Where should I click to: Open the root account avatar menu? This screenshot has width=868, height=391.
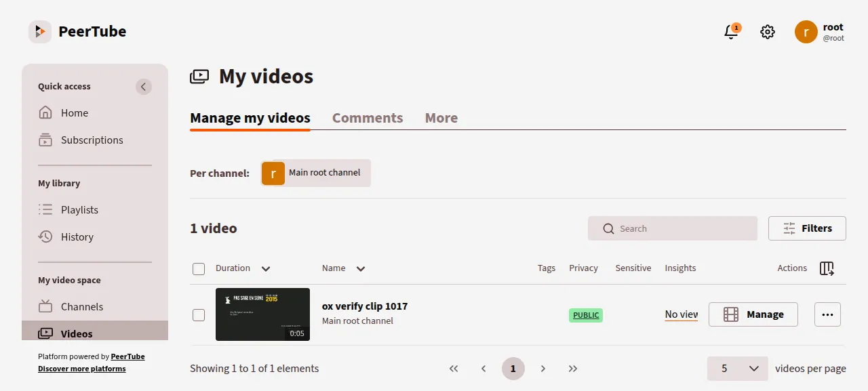tap(806, 32)
